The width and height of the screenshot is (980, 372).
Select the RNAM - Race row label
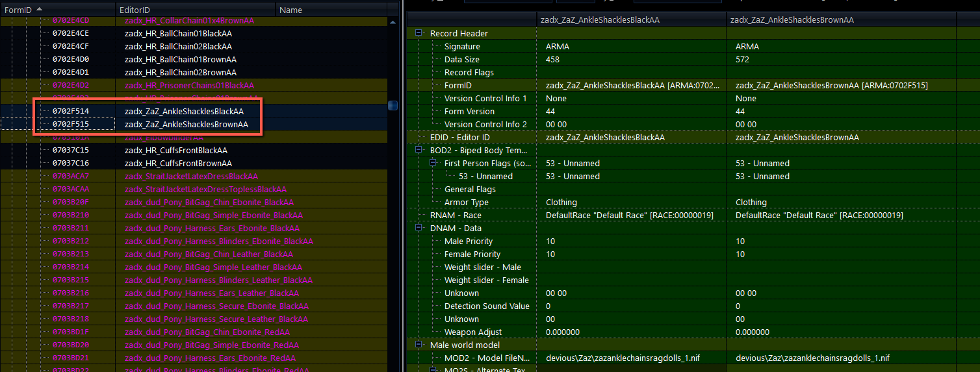[x=456, y=215]
